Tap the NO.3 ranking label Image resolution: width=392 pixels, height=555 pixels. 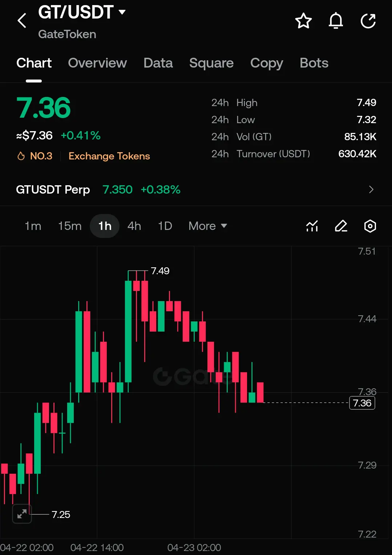point(41,156)
